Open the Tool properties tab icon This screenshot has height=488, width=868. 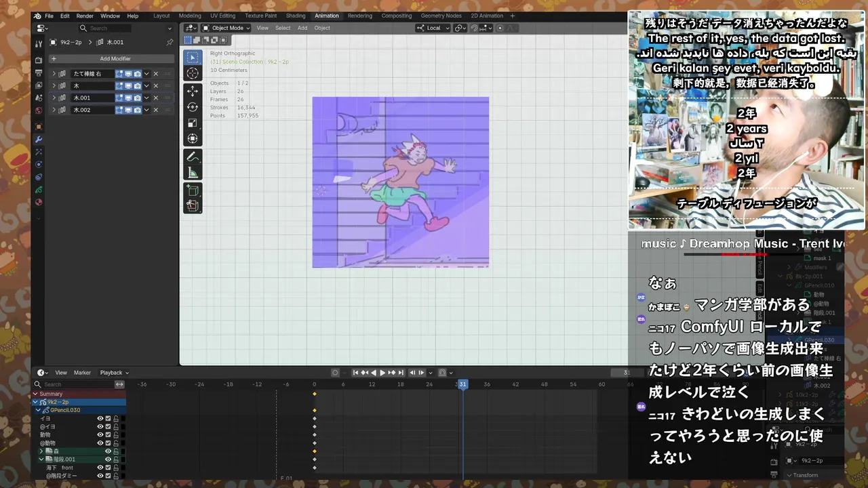pyautogui.click(x=39, y=43)
